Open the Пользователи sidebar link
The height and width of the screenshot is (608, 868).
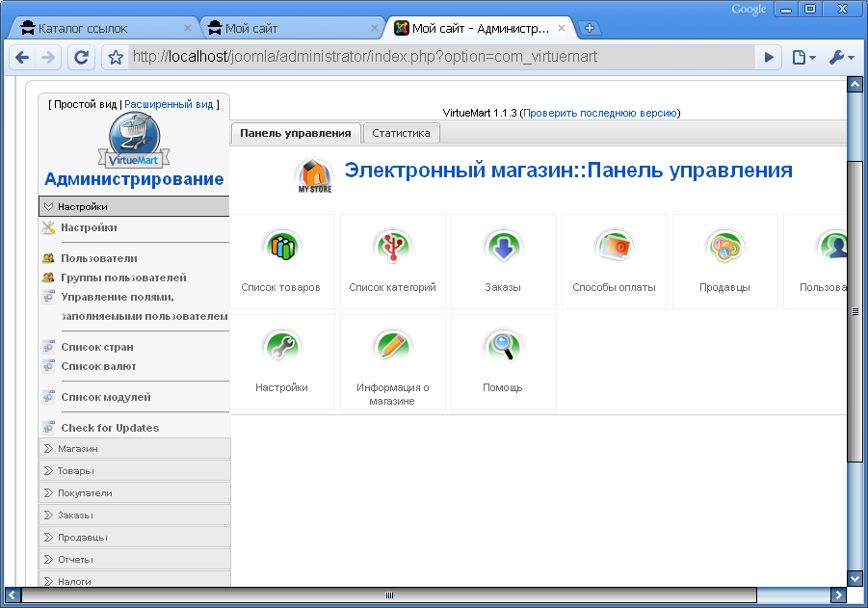point(99,258)
